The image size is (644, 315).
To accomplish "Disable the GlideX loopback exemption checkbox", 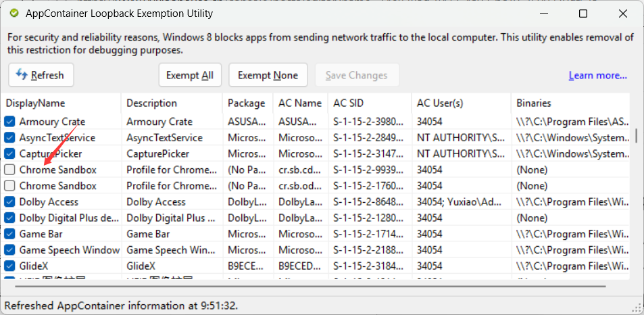I will point(9,266).
